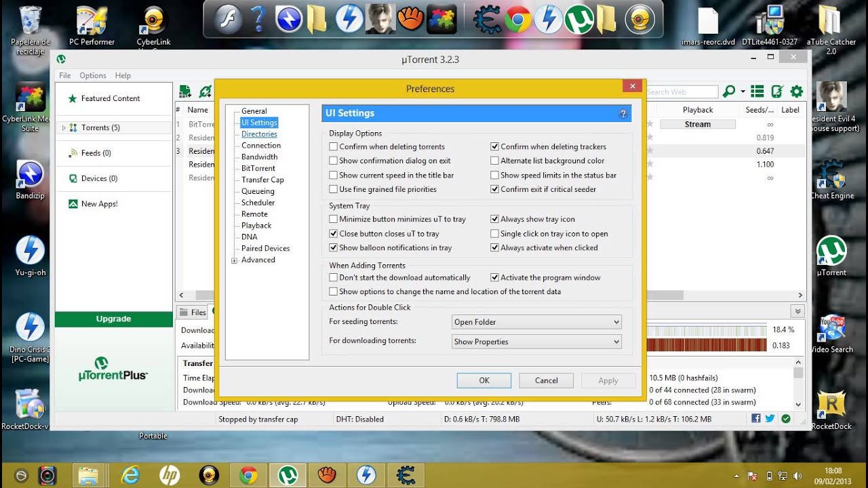Select Scheduler in preferences tree
Image resolution: width=868 pixels, height=488 pixels.
coord(258,202)
